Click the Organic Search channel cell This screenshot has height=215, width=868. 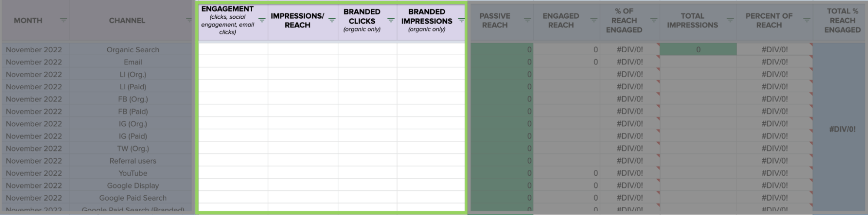coord(132,50)
